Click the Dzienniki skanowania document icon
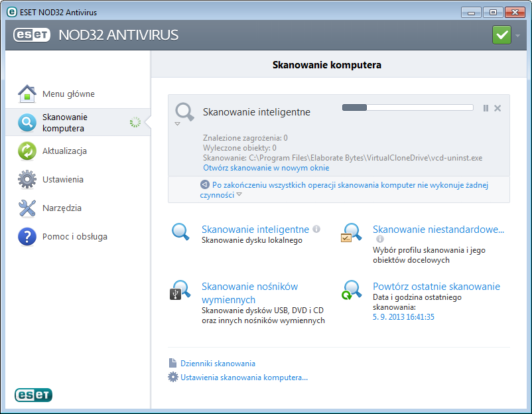This screenshot has width=532, height=414. [172, 363]
